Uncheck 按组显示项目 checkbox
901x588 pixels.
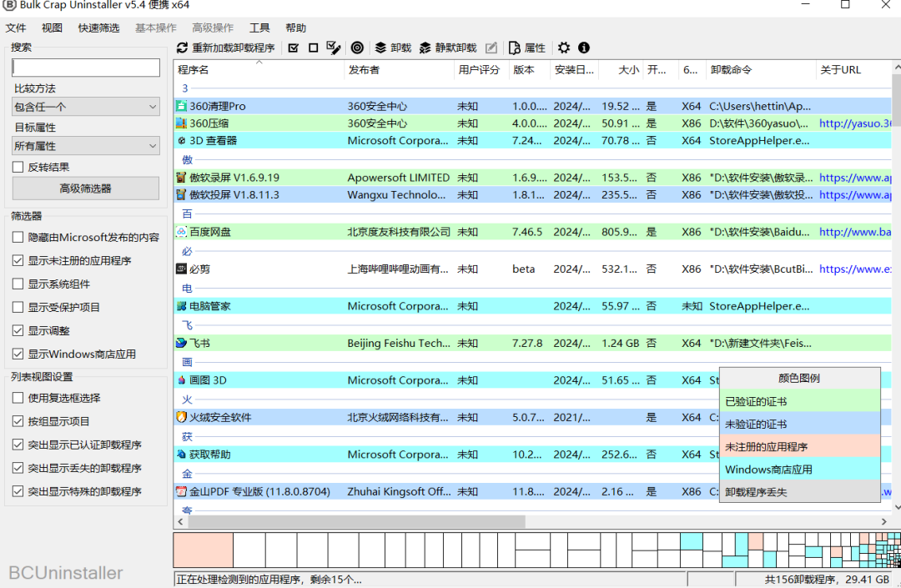click(18, 421)
